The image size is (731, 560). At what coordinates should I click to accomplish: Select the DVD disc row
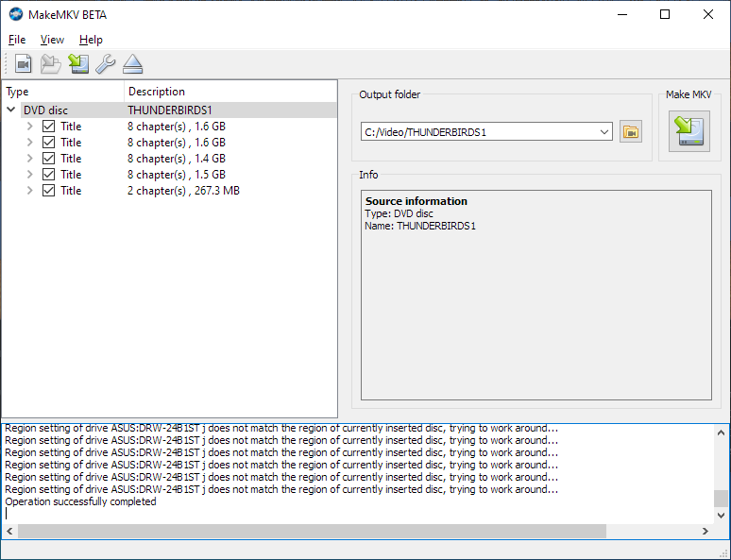(179, 110)
